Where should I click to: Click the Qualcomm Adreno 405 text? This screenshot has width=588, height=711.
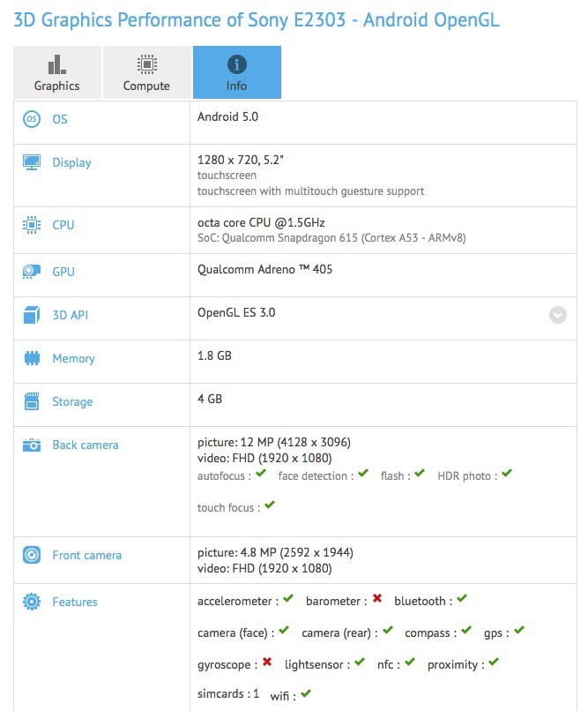point(265,269)
